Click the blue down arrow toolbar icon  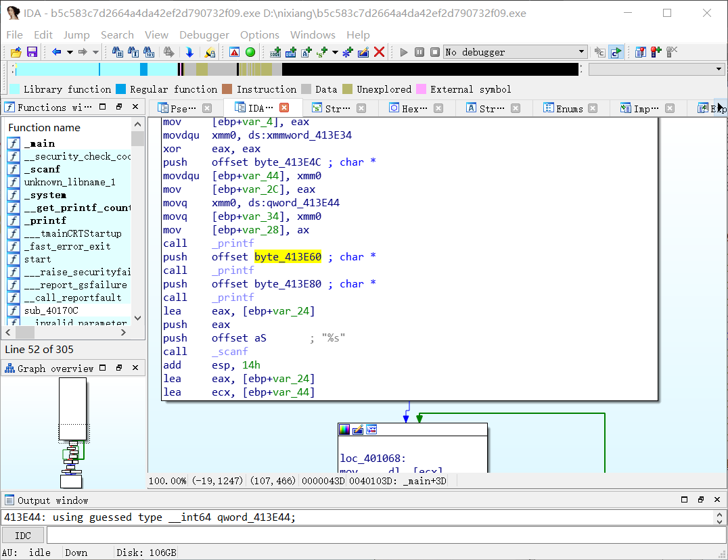(x=189, y=52)
